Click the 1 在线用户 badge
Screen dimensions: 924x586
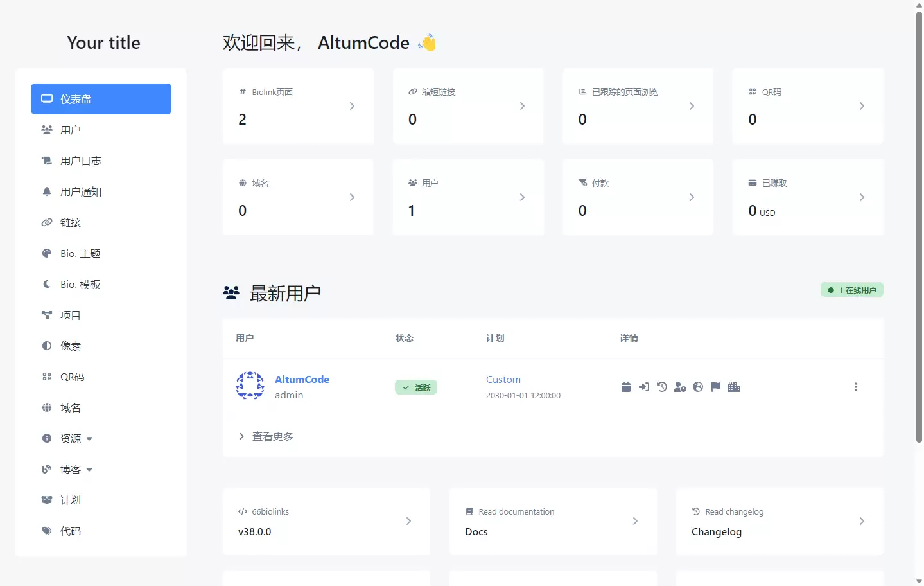pos(851,290)
